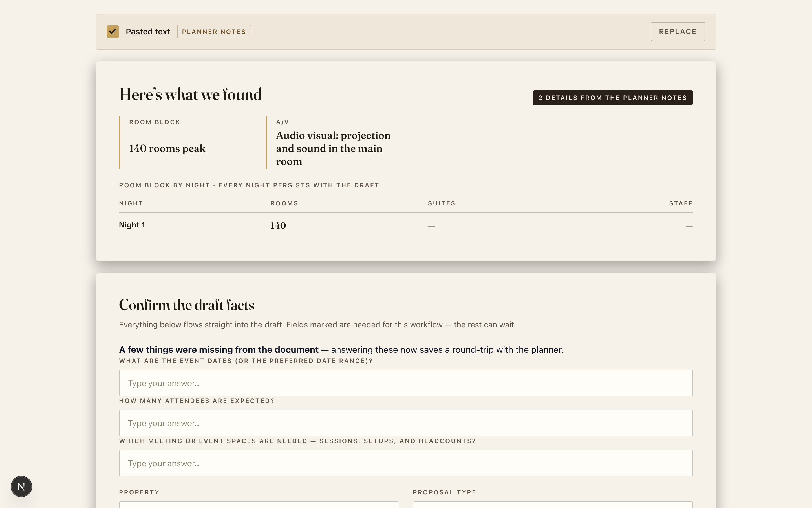Click the 'Confirm the draft facts' heading
812x508 pixels.
click(187, 305)
